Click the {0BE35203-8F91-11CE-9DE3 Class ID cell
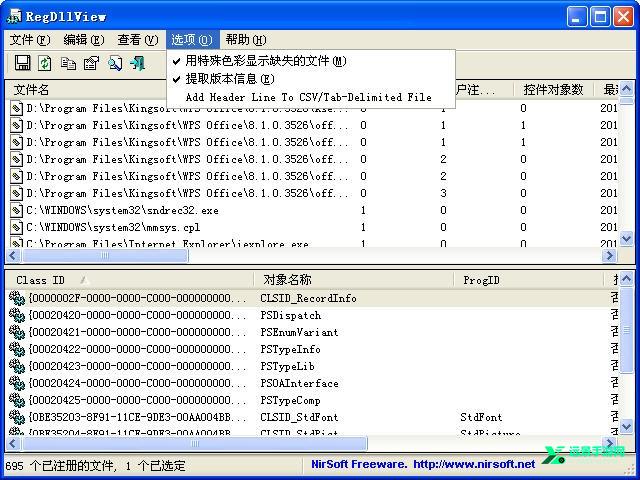 [137, 417]
